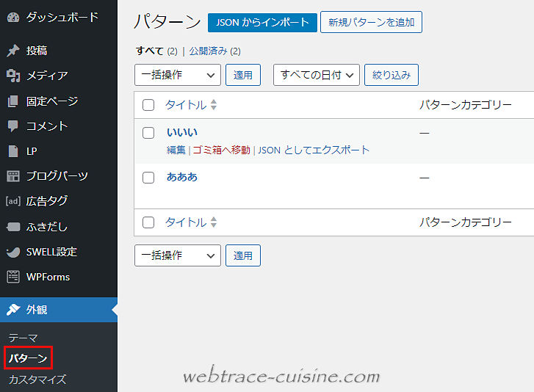
Task: Tick the checkbox for pattern あああ
Action: pos(148,178)
